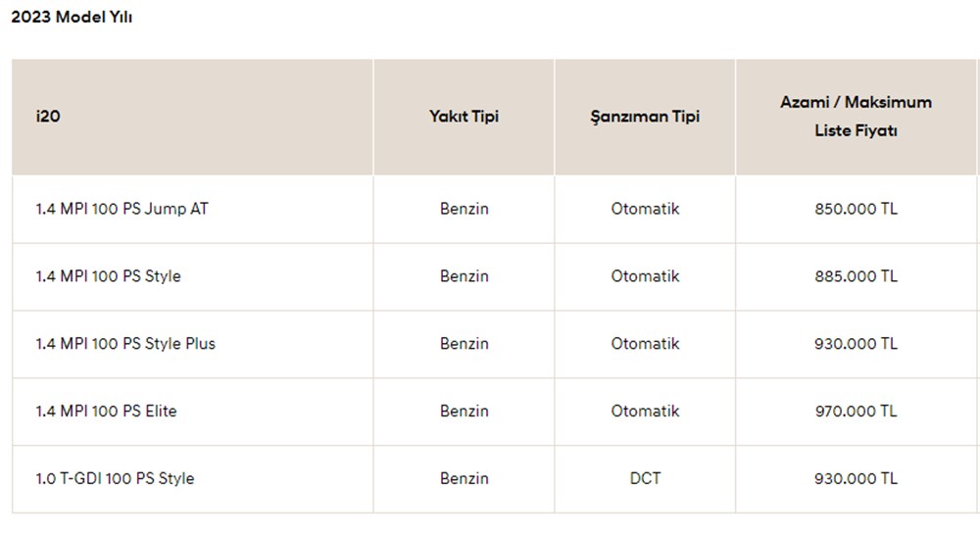
Task: Click the 970.000 TL price
Action: [856, 412]
